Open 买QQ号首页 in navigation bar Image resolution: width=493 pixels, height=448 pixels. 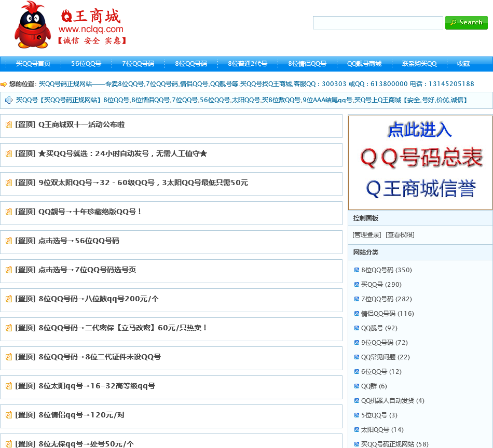(x=33, y=64)
